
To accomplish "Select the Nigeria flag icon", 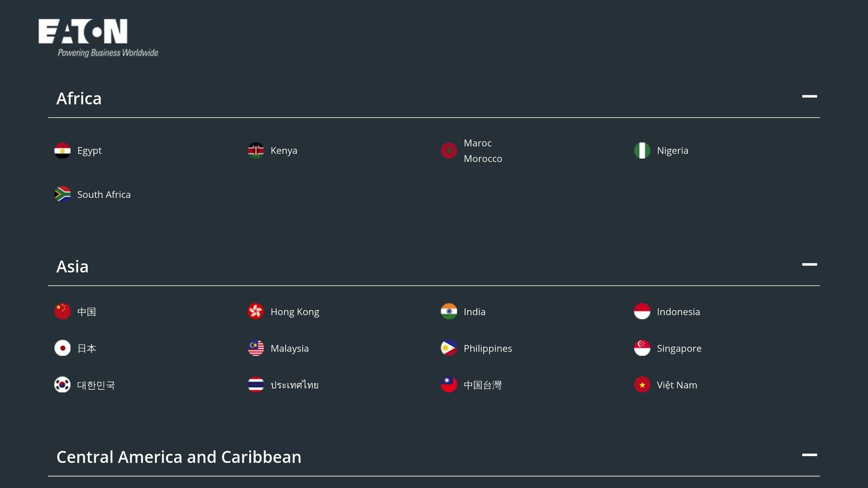I will point(642,151).
